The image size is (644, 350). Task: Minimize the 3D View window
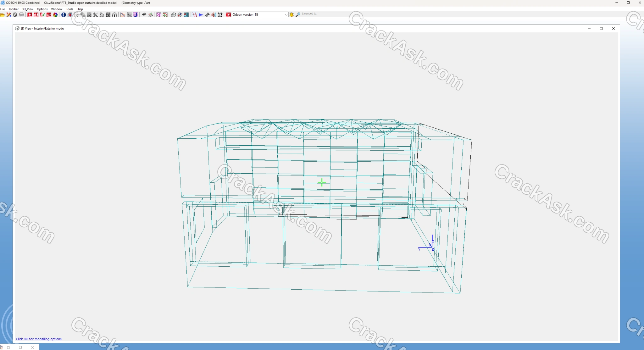point(589,29)
